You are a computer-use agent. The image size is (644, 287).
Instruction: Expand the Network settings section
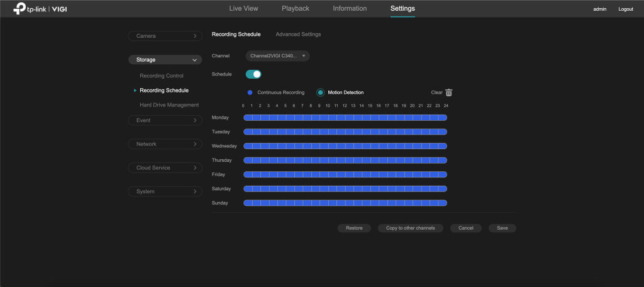165,144
